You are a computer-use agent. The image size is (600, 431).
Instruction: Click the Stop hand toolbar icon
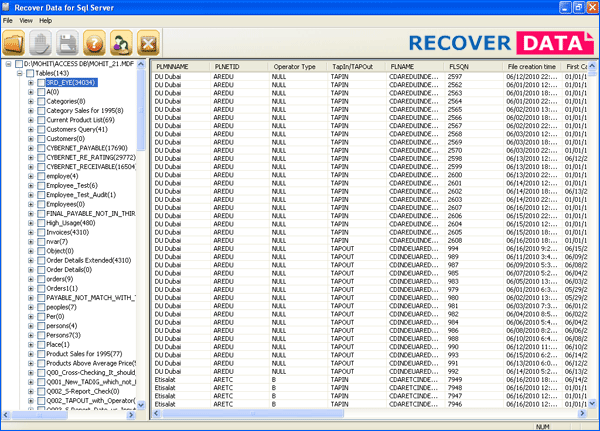[x=42, y=43]
